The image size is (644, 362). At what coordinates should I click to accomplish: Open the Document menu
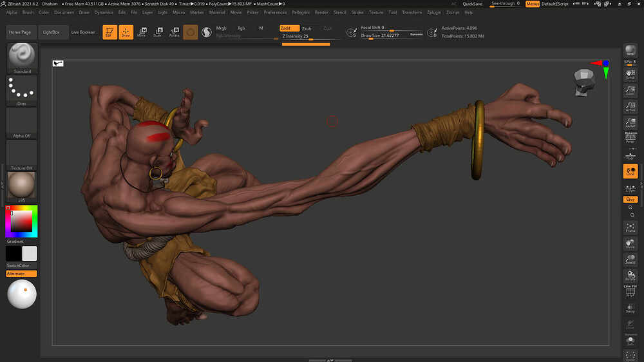[x=64, y=12]
